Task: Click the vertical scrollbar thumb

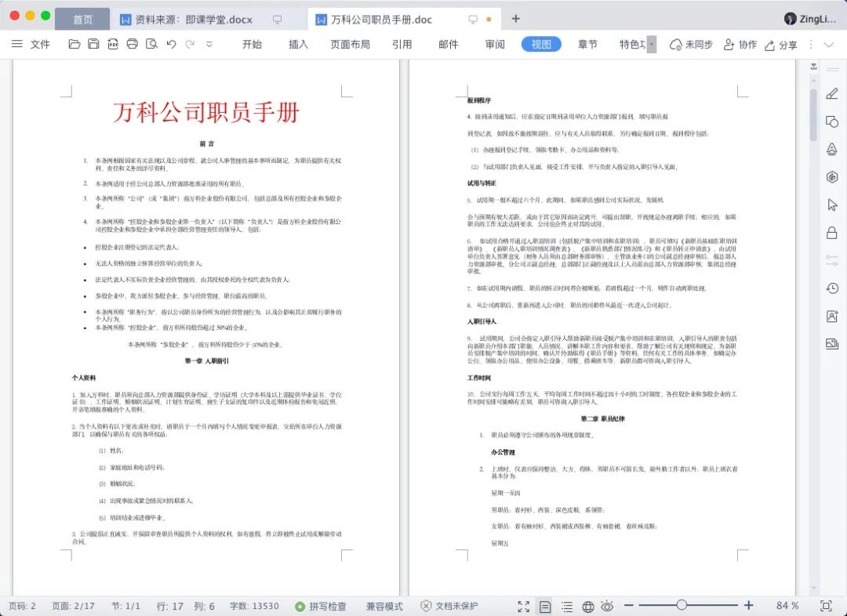Action: [x=813, y=114]
